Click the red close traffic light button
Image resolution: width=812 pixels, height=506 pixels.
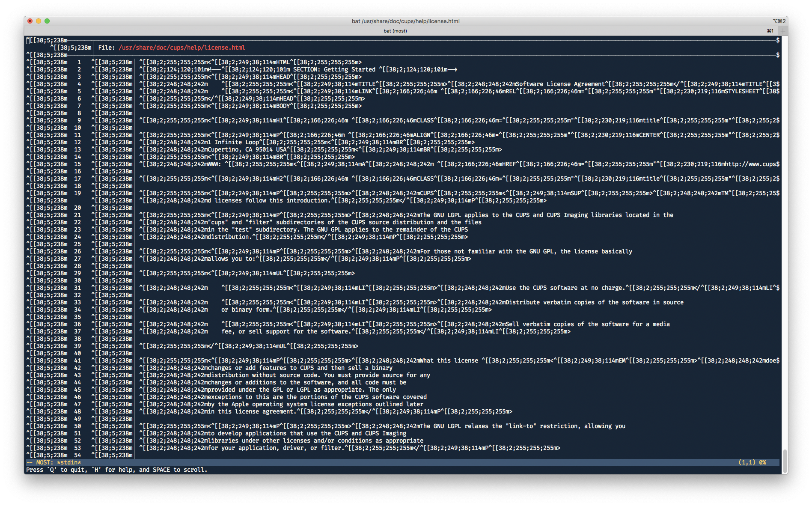pyautogui.click(x=29, y=20)
